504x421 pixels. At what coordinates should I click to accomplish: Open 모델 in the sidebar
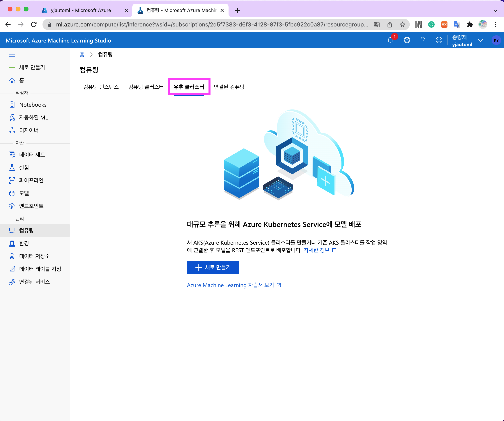click(x=35, y=193)
